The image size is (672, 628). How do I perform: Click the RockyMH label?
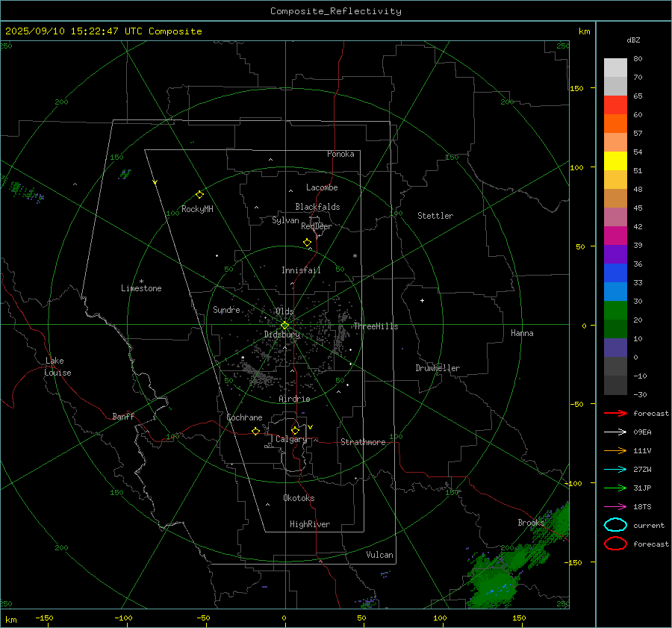[197, 209]
